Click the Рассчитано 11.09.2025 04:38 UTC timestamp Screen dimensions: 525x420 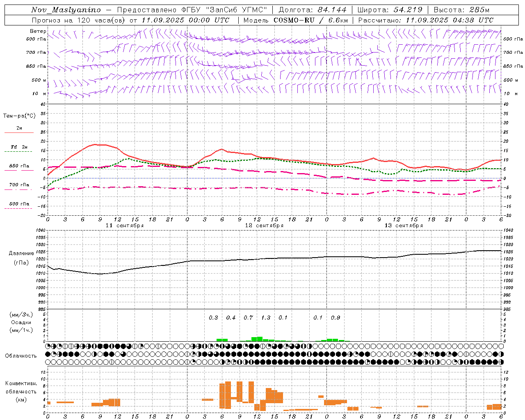[426, 20]
